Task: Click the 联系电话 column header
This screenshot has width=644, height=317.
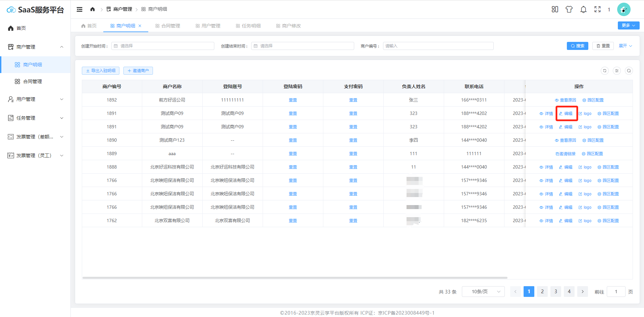Action: point(474,86)
